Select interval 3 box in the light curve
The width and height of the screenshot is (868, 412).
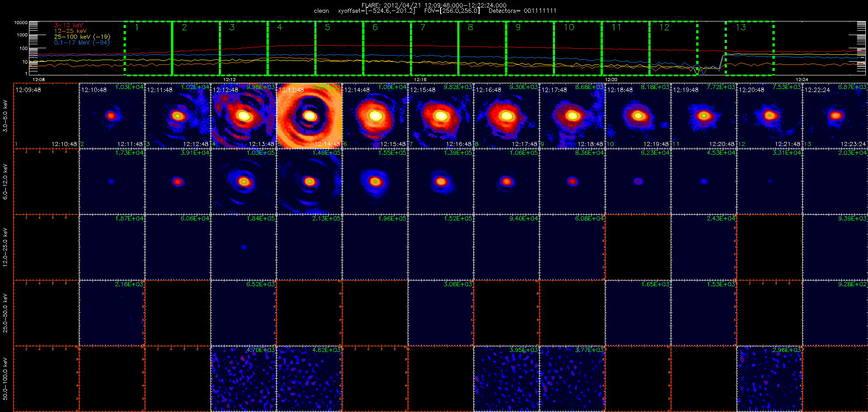pyautogui.click(x=244, y=48)
